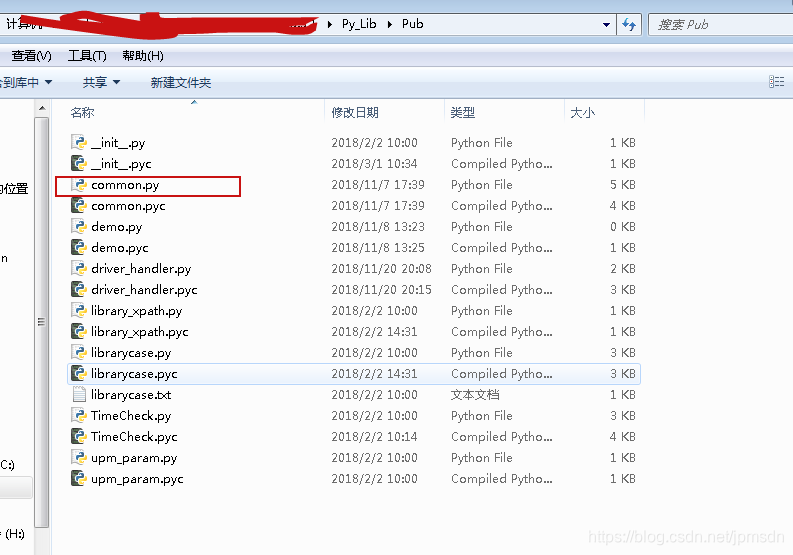Open the 查看(V) menu

pos(31,56)
